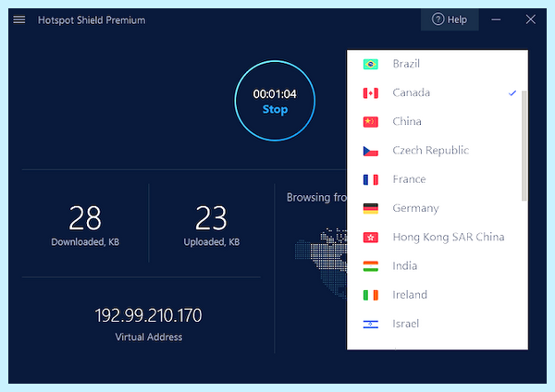The height and width of the screenshot is (392, 555).
Task: Click the checkmark next to Canada
Action: [x=512, y=93]
